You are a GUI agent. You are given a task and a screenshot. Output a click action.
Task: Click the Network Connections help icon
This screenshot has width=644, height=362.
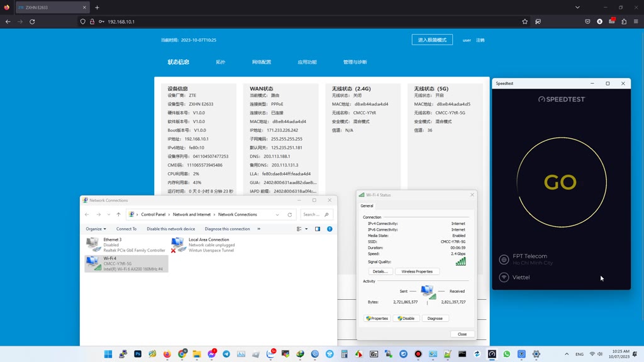(330, 229)
